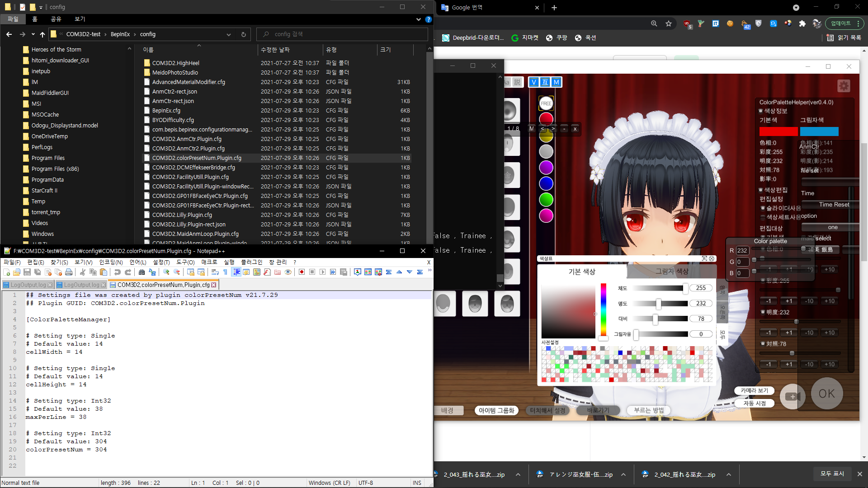
Task: Open Explorer address history dropdown
Action: click(229, 34)
